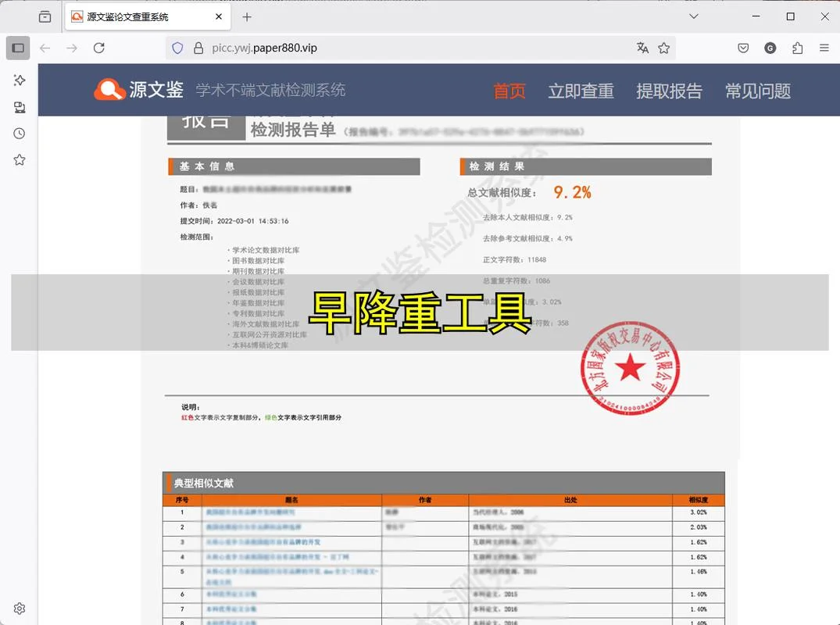Viewport: 840px width, 625px height.
Task: Open tracking protection shield icon
Action: 178,48
